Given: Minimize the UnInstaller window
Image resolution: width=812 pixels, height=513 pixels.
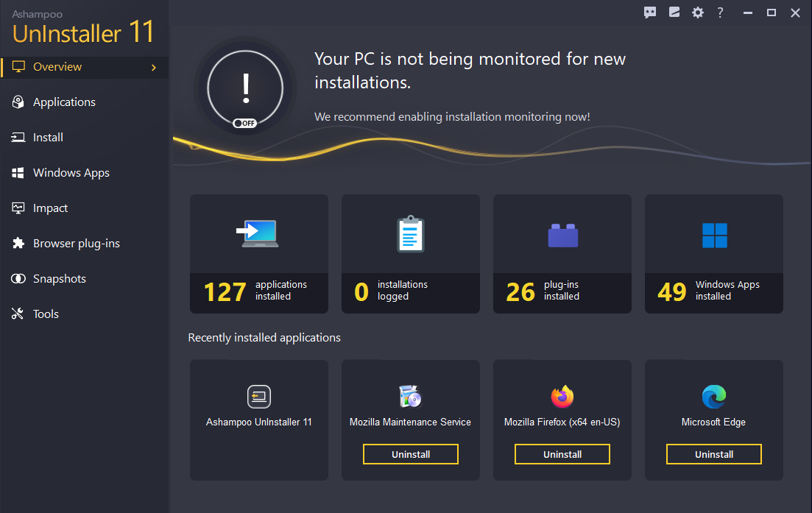Looking at the screenshot, I should coord(747,13).
